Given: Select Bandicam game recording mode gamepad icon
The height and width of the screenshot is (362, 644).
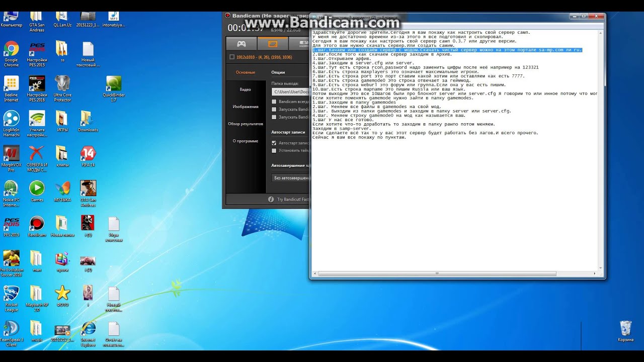Looking at the screenshot, I should pos(242,44).
